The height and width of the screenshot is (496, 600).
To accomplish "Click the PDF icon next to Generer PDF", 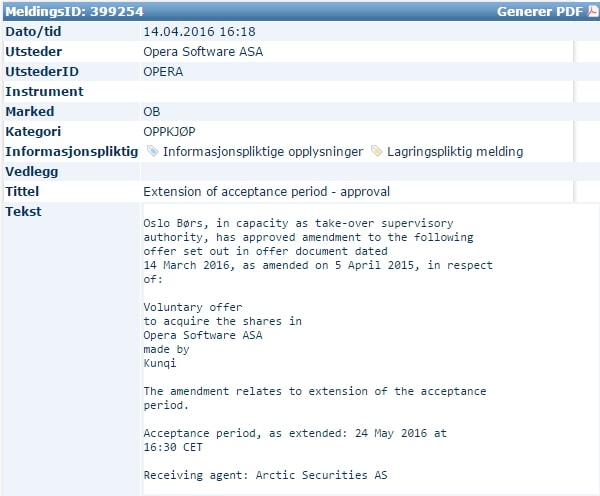I will coord(593,11).
